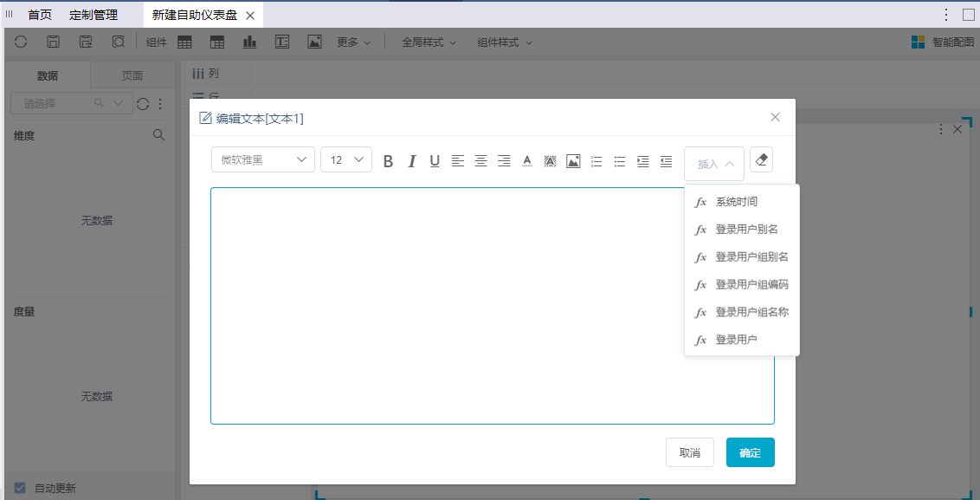Click the sidebar toggle bars icon

(x=10, y=14)
